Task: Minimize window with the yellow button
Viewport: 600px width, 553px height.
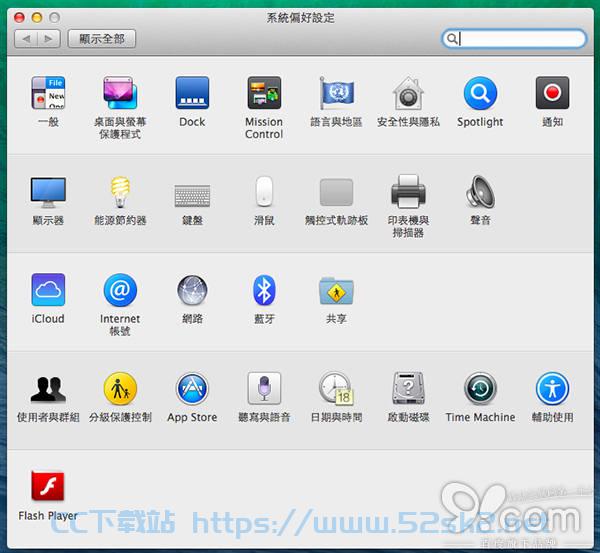Action: [37, 17]
